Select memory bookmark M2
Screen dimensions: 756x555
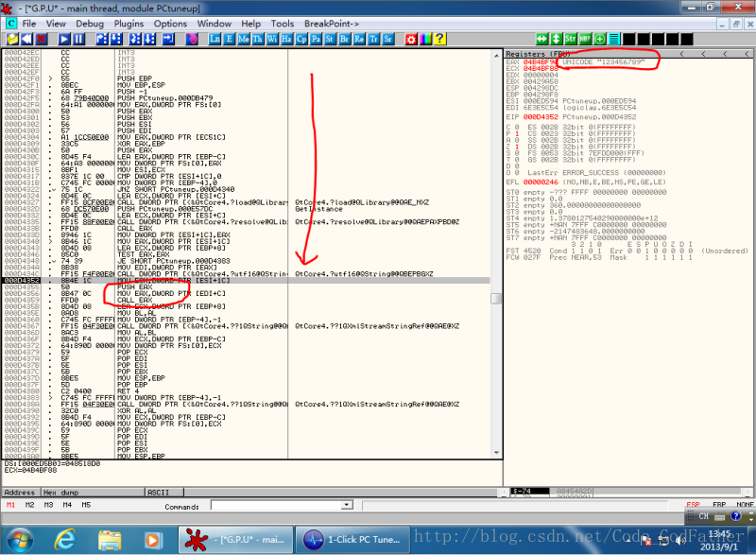(29, 505)
